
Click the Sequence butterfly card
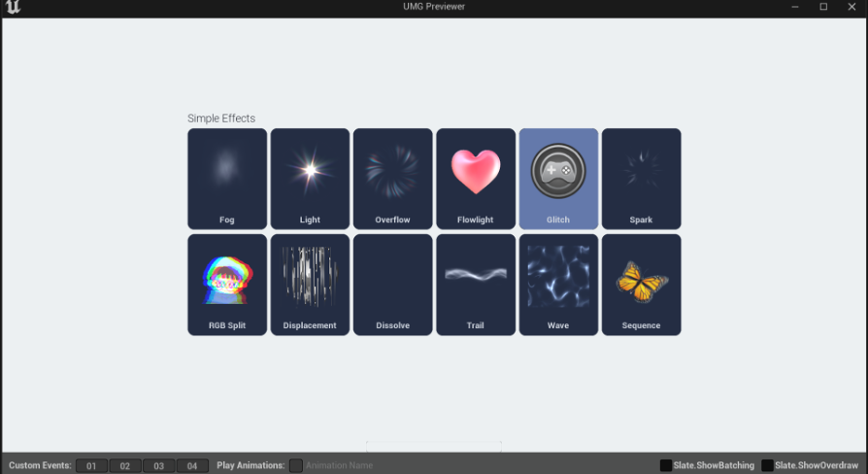[641, 285]
